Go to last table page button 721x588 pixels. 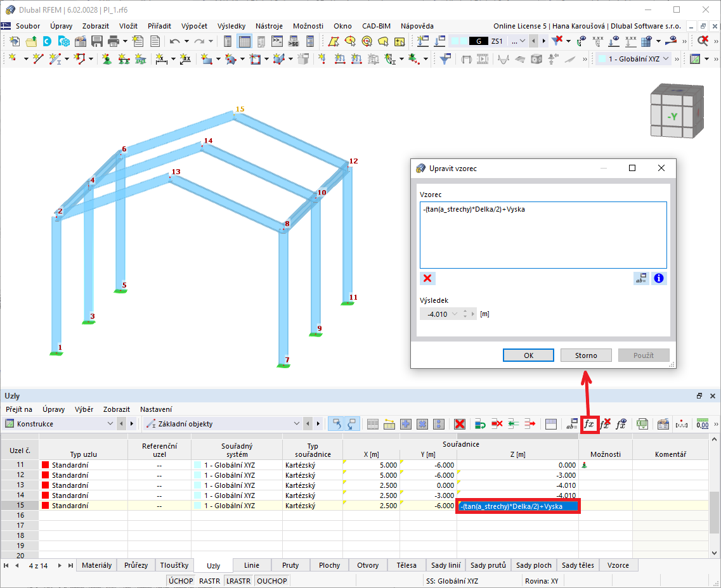click(70, 565)
